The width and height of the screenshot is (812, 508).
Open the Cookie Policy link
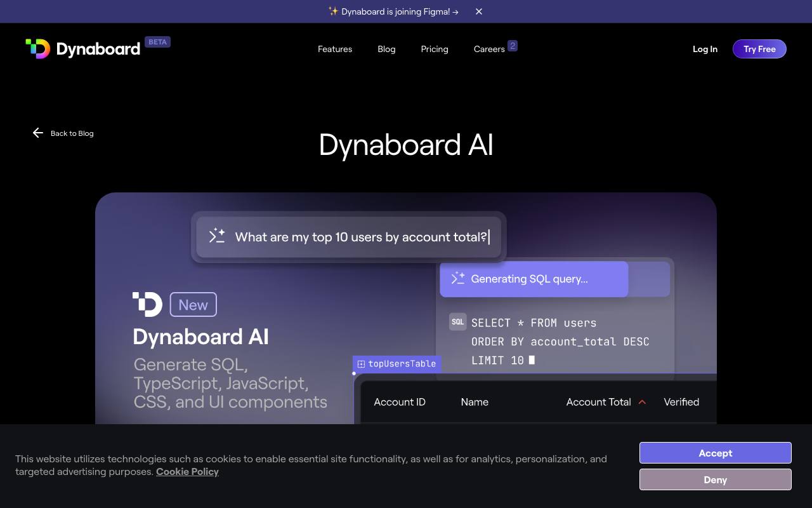(x=187, y=471)
